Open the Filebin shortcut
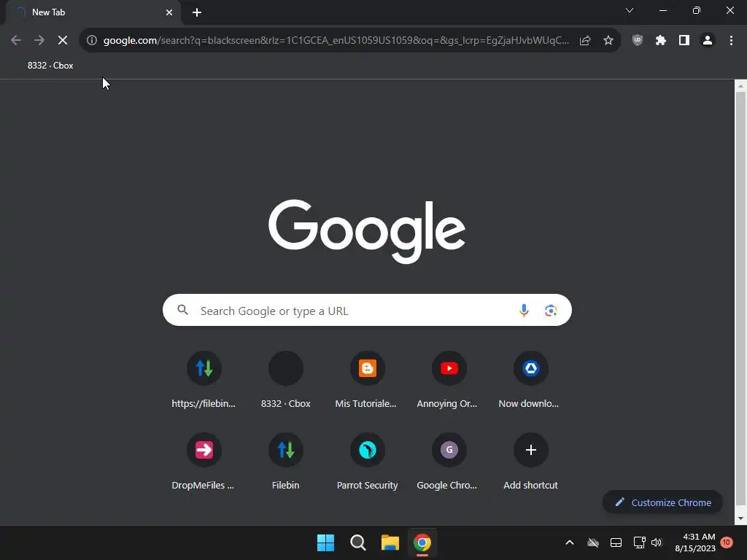 point(286,462)
